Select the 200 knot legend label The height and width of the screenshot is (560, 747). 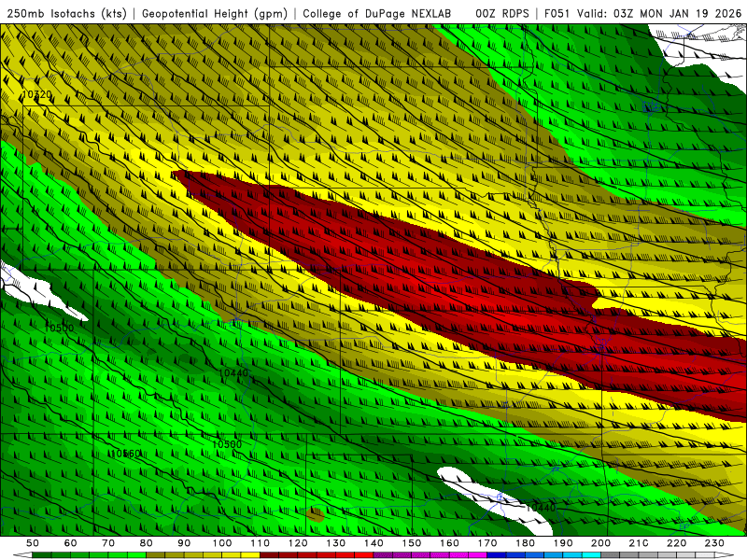point(600,543)
